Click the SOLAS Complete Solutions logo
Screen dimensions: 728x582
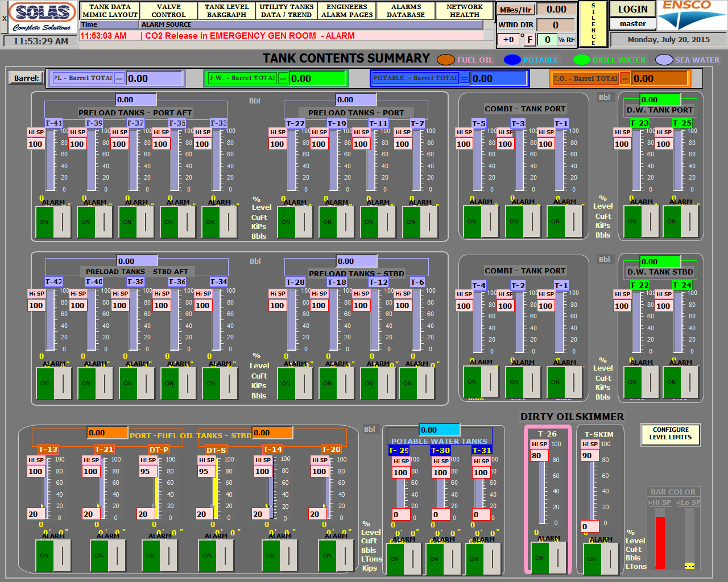pyautogui.click(x=42, y=17)
